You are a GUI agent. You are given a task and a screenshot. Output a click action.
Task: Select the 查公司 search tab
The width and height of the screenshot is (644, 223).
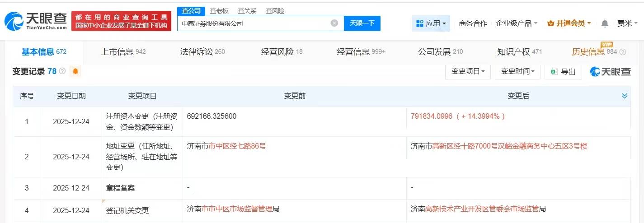(x=191, y=11)
